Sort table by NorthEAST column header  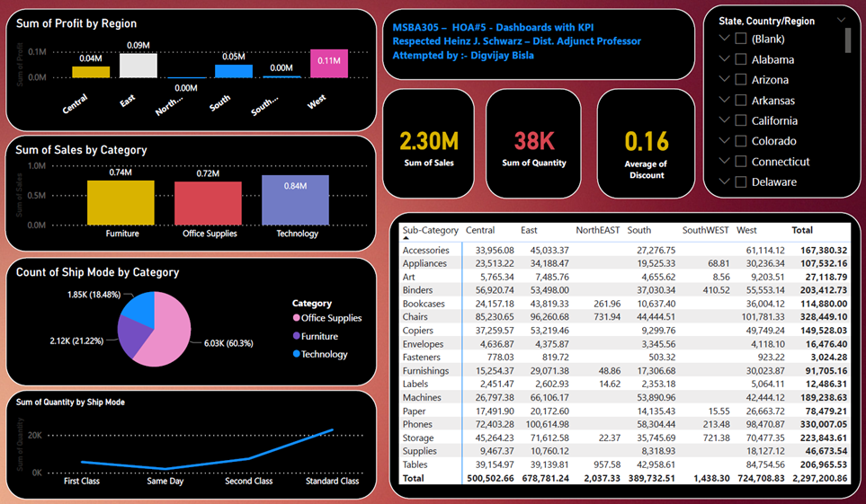pos(598,230)
